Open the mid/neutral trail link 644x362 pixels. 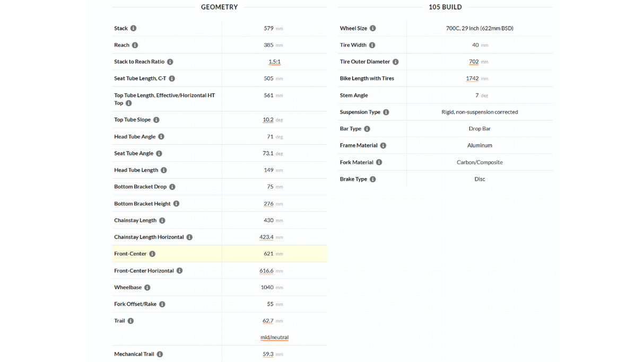pyautogui.click(x=274, y=337)
